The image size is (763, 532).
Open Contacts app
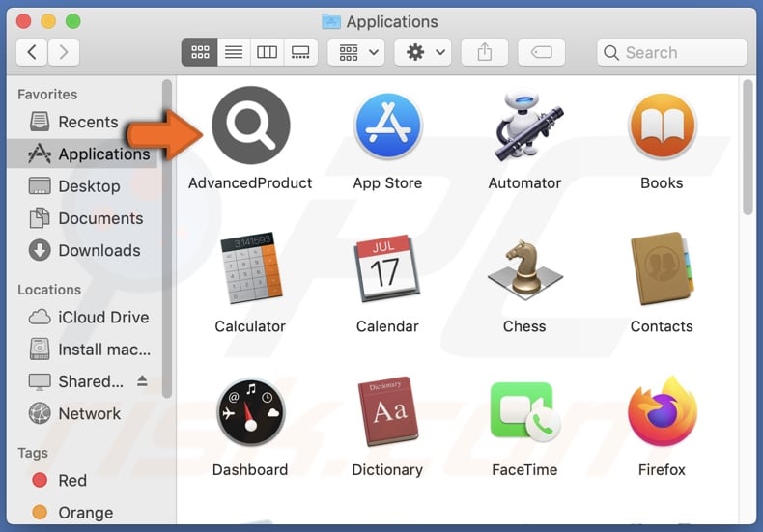point(663,268)
